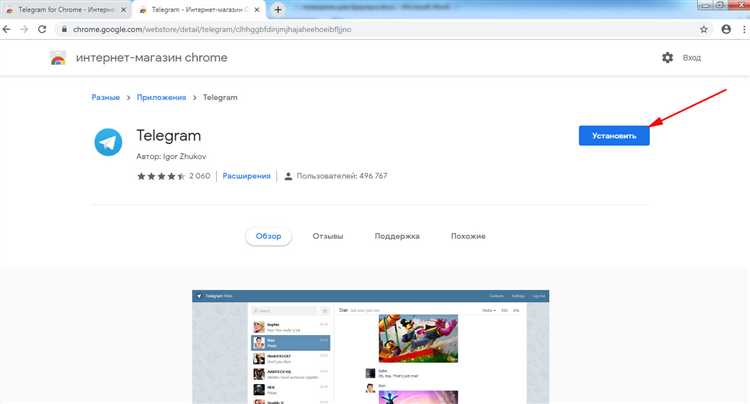Click the Telegram app preview screenshot
750x404 pixels.
371,347
